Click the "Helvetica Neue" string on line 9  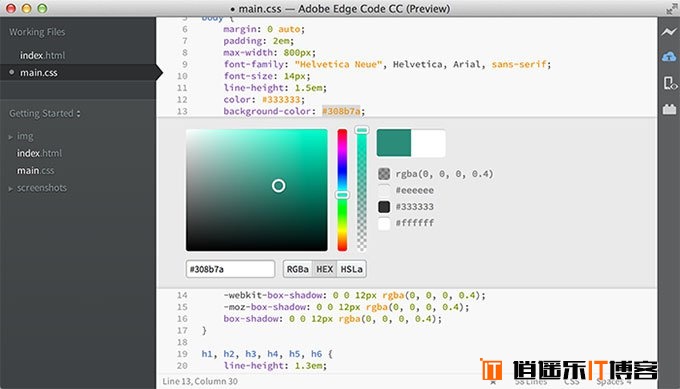pyautogui.click(x=339, y=64)
